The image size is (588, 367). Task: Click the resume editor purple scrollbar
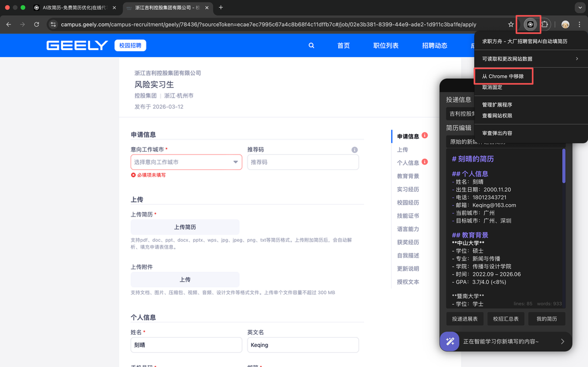pyautogui.click(x=564, y=166)
